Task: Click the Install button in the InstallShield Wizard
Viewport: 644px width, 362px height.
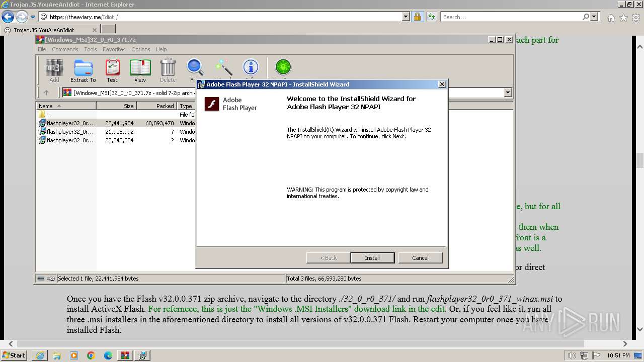Action: point(372,258)
